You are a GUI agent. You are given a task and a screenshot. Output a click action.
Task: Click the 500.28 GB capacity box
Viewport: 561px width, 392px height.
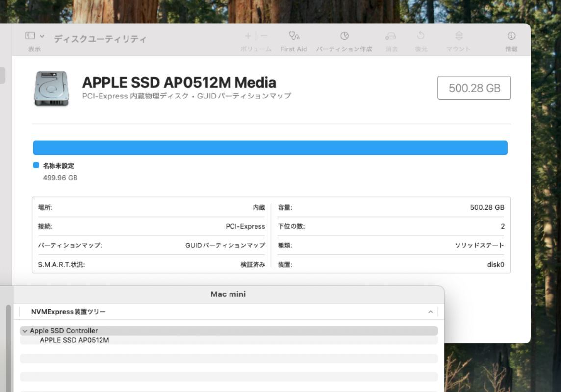(x=474, y=88)
